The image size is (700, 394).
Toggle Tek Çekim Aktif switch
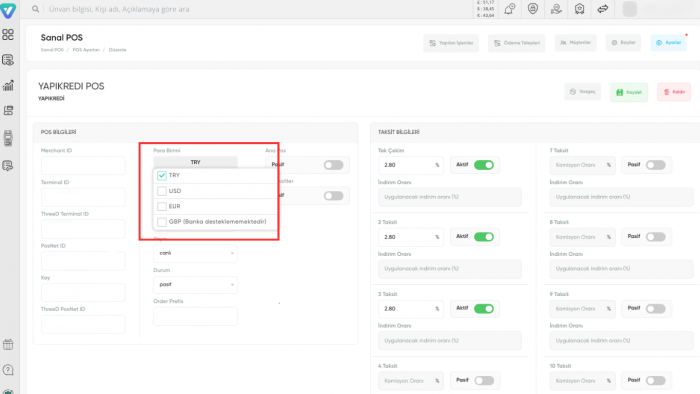[x=484, y=165]
